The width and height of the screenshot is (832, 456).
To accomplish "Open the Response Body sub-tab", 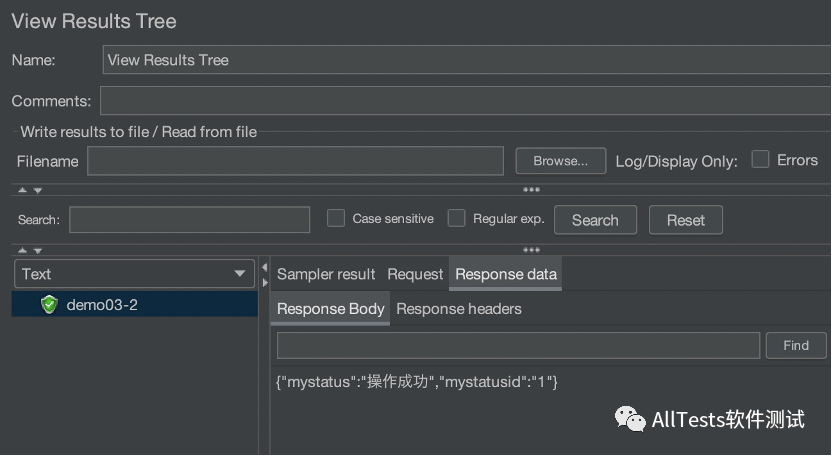I will pos(331,309).
